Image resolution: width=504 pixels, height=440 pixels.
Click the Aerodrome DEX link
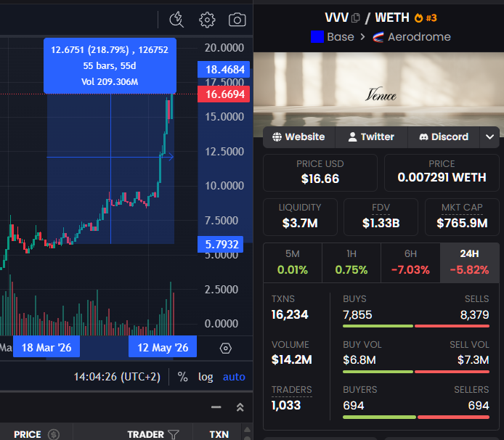419,37
